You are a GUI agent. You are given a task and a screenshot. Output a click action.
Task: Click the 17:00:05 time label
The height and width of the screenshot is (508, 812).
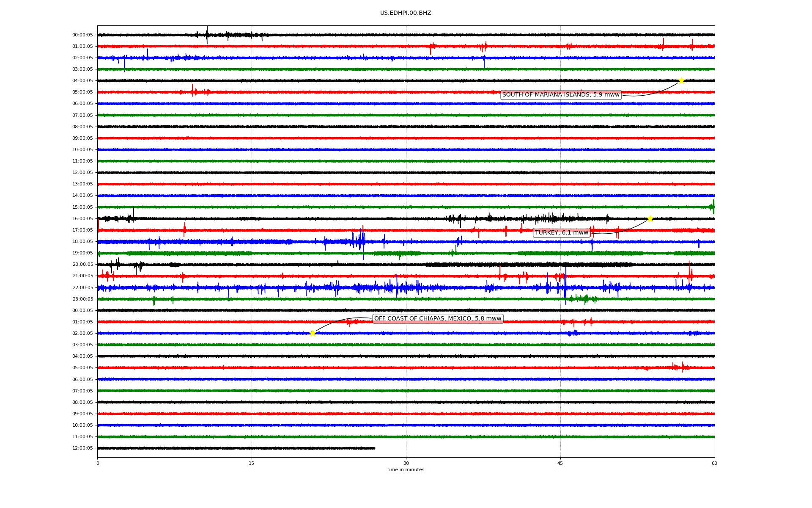(x=82, y=230)
